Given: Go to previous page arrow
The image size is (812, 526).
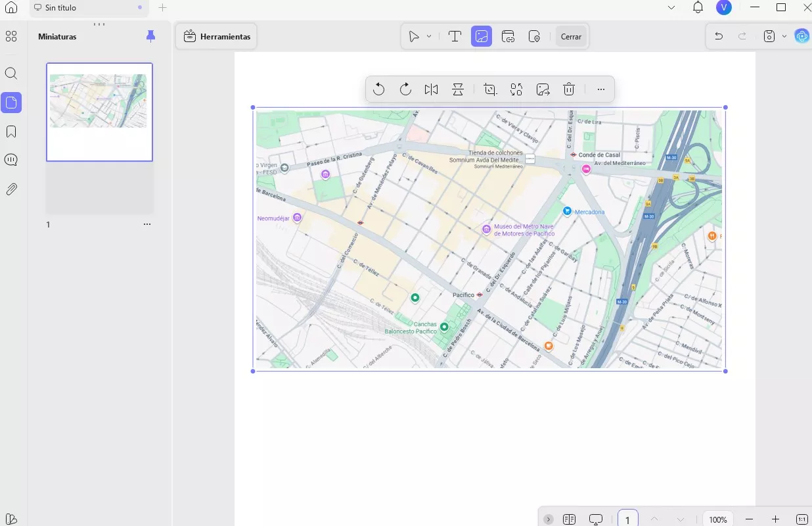Looking at the screenshot, I should pyautogui.click(x=654, y=519).
